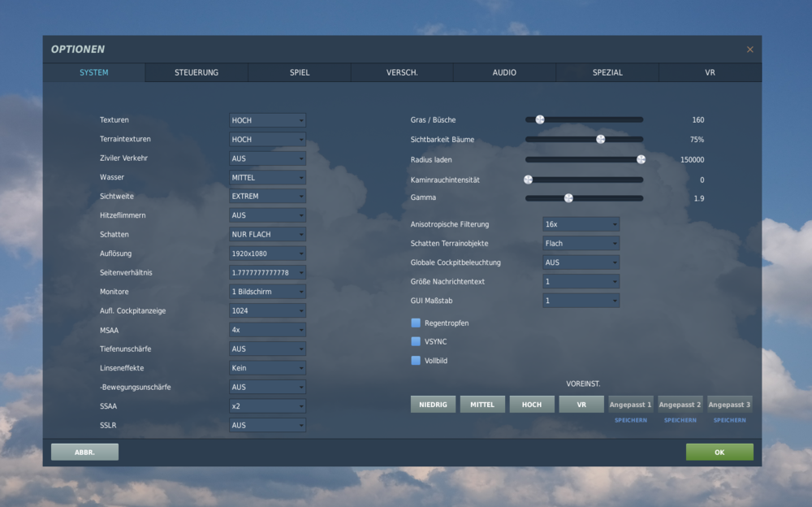This screenshot has height=507, width=812.
Task: Expand the Auflösung resolution dropdown
Action: click(x=267, y=253)
